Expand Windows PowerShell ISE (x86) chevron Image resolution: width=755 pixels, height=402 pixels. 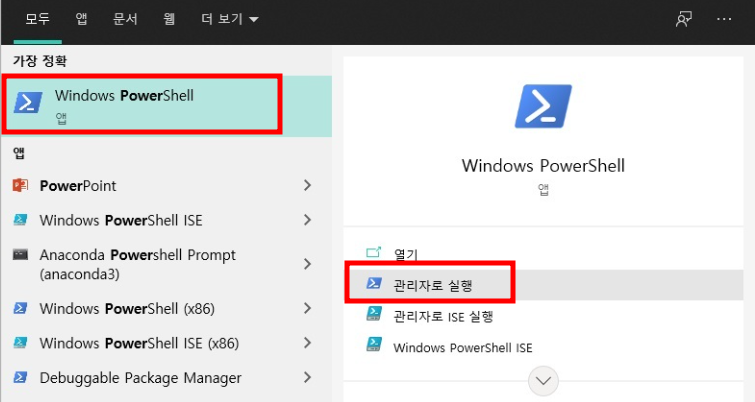308,343
